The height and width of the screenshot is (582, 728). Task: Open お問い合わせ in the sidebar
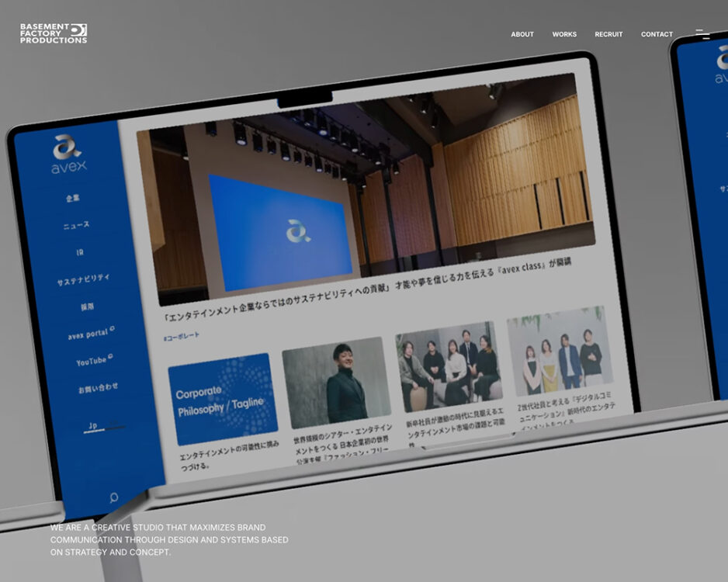click(98, 388)
